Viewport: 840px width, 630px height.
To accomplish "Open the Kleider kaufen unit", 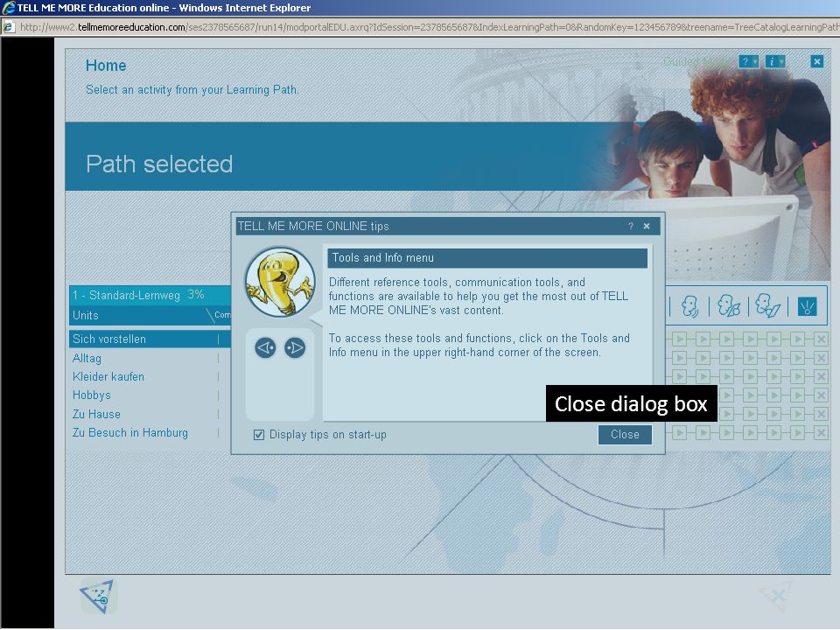I will (108, 376).
